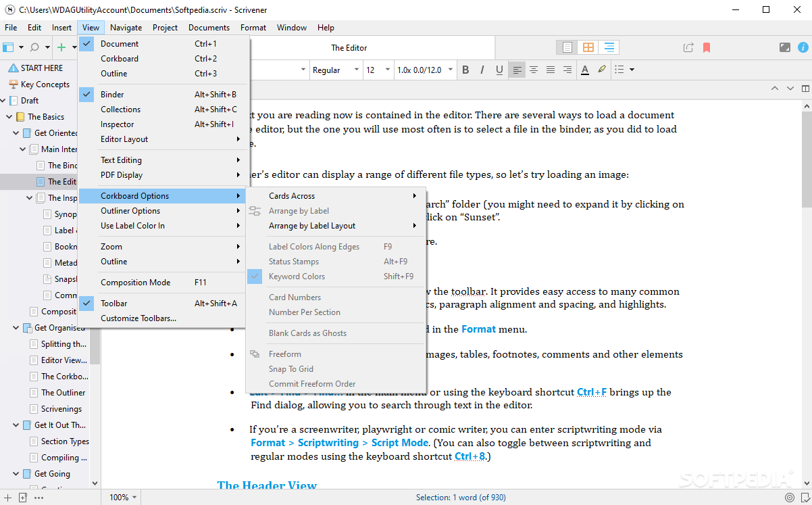Apply underline formatting
Viewport: 812px width, 505px height.
[x=499, y=70]
